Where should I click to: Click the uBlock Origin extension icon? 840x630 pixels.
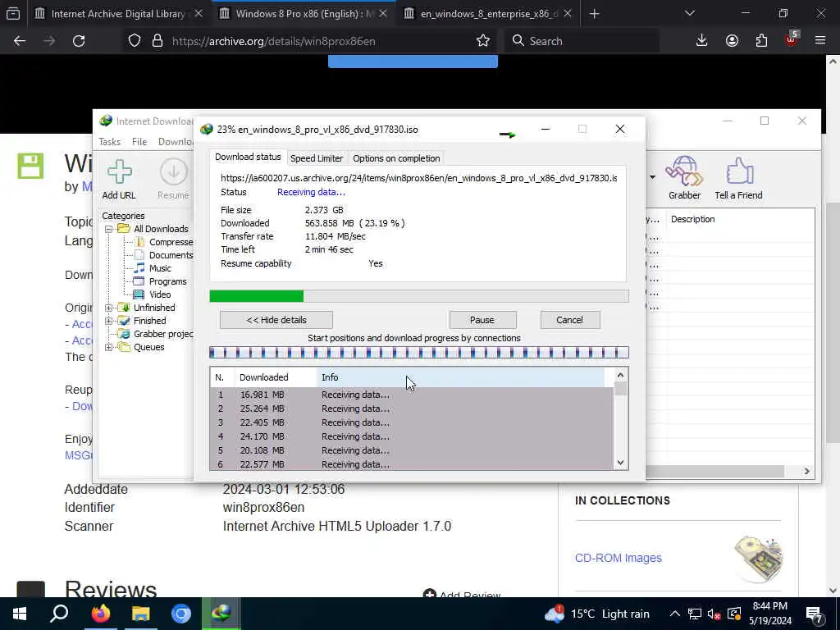click(792, 39)
